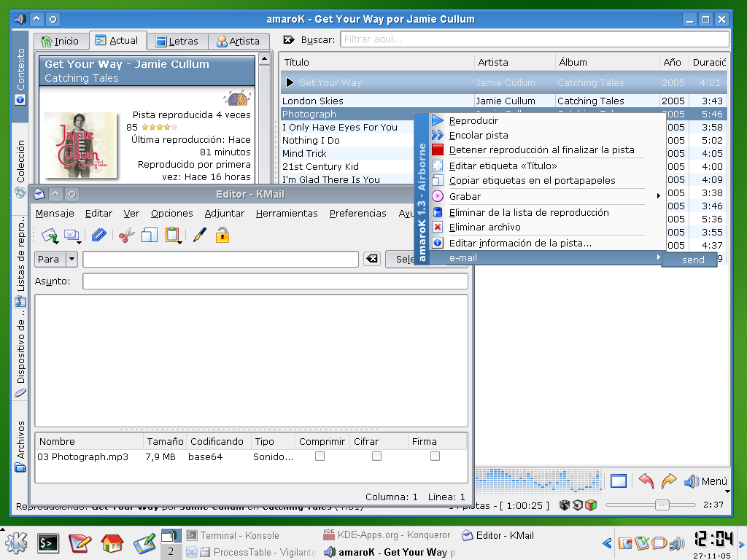Click the clear recipient field button in KMail
The width and height of the screenshot is (747, 560).
pyautogui.click(x=371, y=259)
